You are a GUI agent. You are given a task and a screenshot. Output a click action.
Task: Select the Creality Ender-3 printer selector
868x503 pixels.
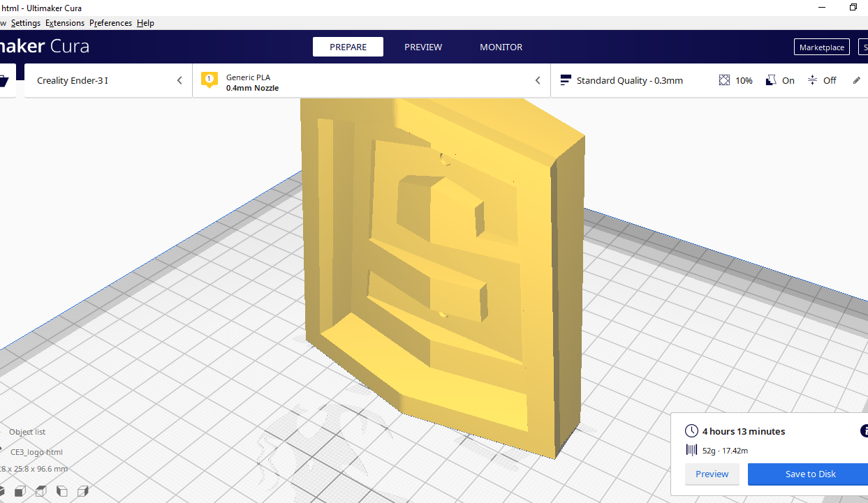click(x=108, y=80)
